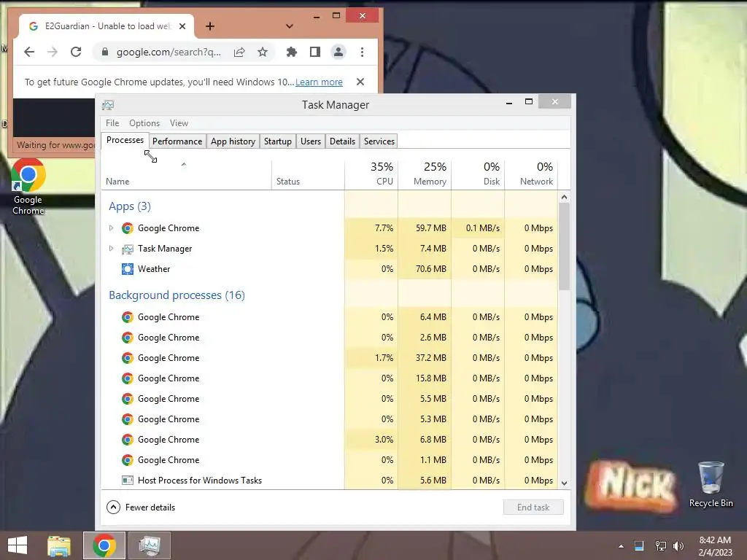Open the View menu in Task Manager
Image resolution: width=747 pixels, height=560 pixels.
point(179,122)
